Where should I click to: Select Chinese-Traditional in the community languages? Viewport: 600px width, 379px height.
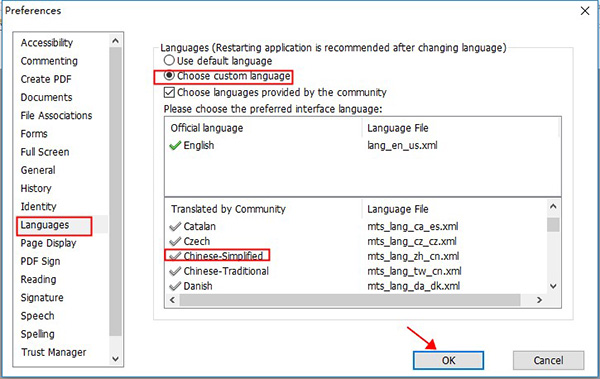(x=226, y=271)
